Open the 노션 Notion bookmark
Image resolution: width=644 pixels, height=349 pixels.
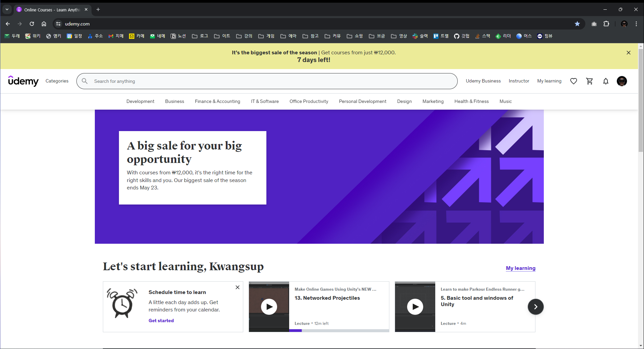[x=178, y=36]
